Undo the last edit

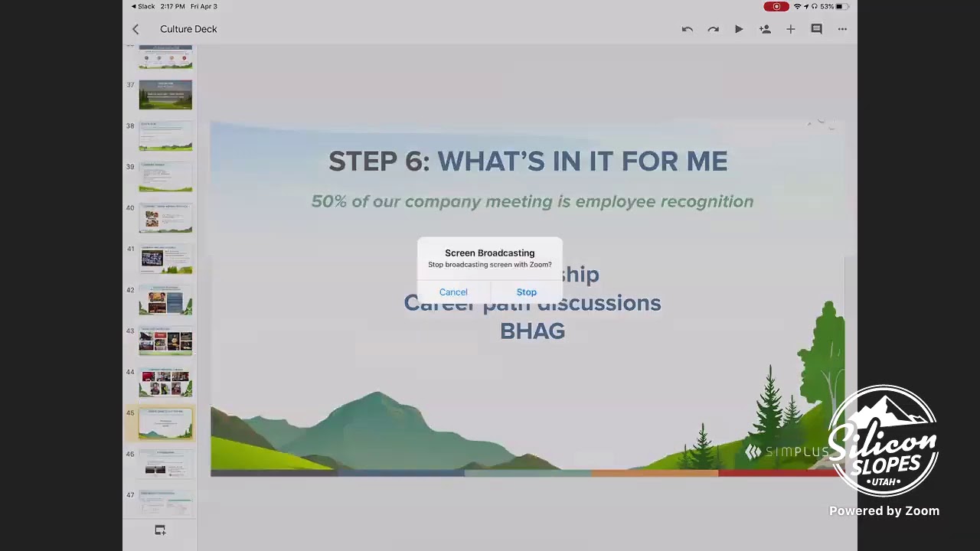coord(688,29)
